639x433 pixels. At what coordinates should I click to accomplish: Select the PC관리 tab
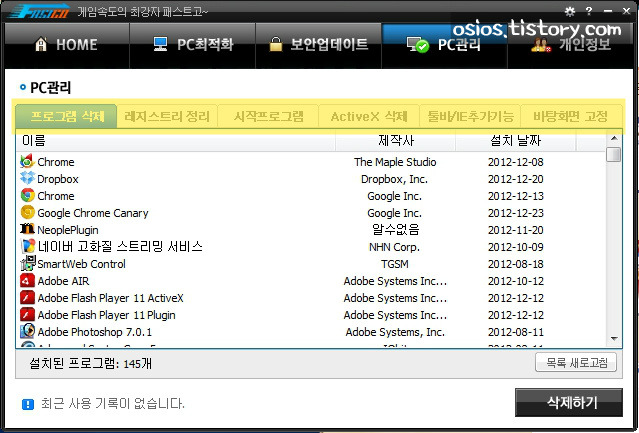[x=444, y=44]
